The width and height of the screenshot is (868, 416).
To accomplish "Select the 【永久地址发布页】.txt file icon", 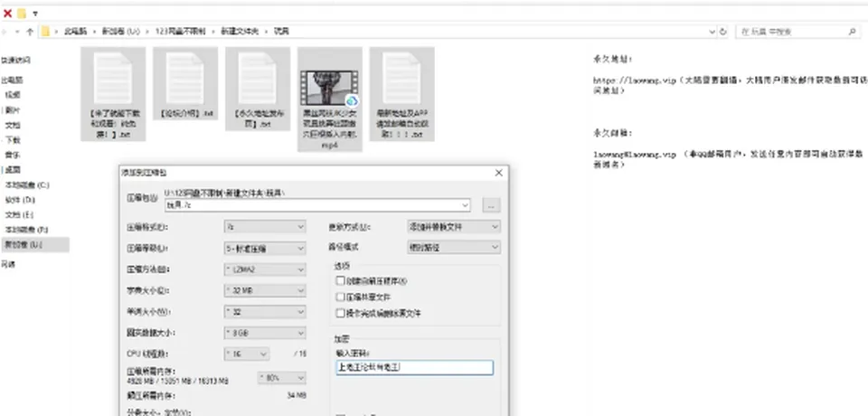I will [x=258, y=78].
